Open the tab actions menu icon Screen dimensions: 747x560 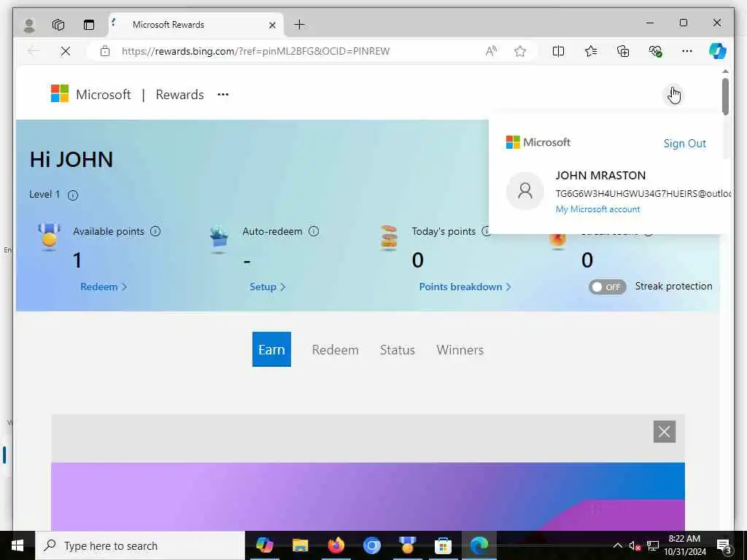[89, 25]
